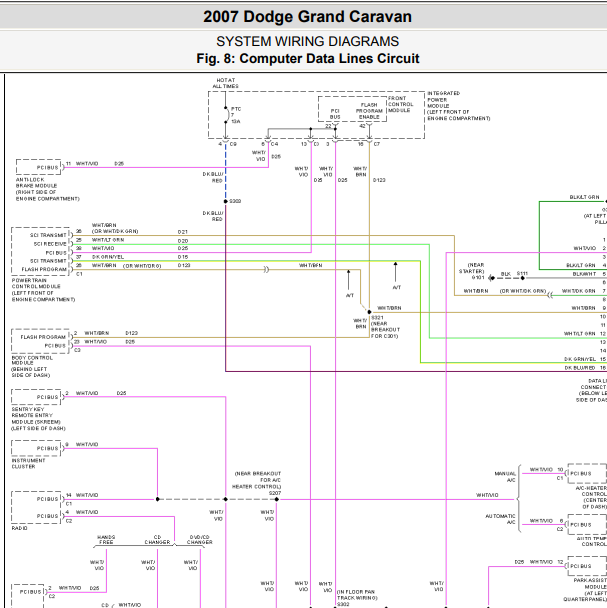The height and width of the screenshot is (608, 607).
Task: Click the 'HANDS FREE' label
Action: click(x=106, y=540)
